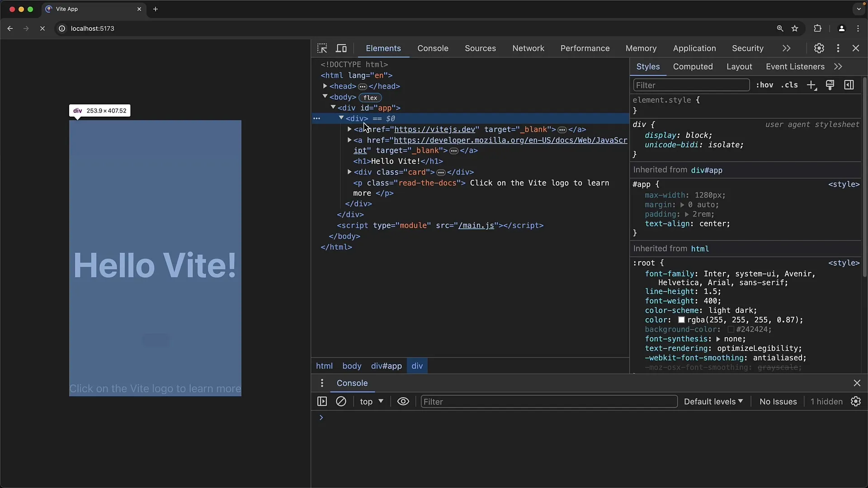Image resolution: width=868 pixels, height=488 pixels.
Task: Click actions dots beside selected div row
Action: click(x=317, y=118)
